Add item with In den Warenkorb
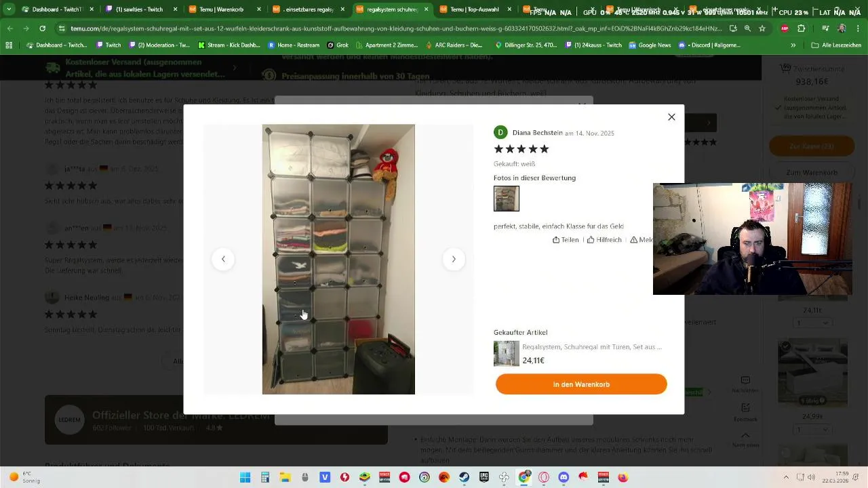This screenshot has height=488, width=868. (581, 384)
